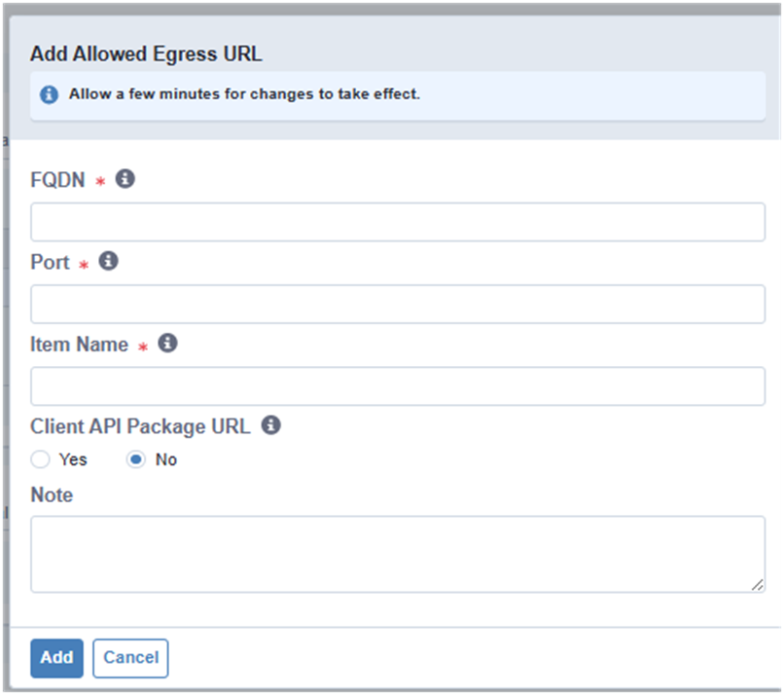Image resolution: width=784 pixels, height=695 pixels.
Task: Cancel the Add Allowed Egress URL dialog
Action: [130, 658]
